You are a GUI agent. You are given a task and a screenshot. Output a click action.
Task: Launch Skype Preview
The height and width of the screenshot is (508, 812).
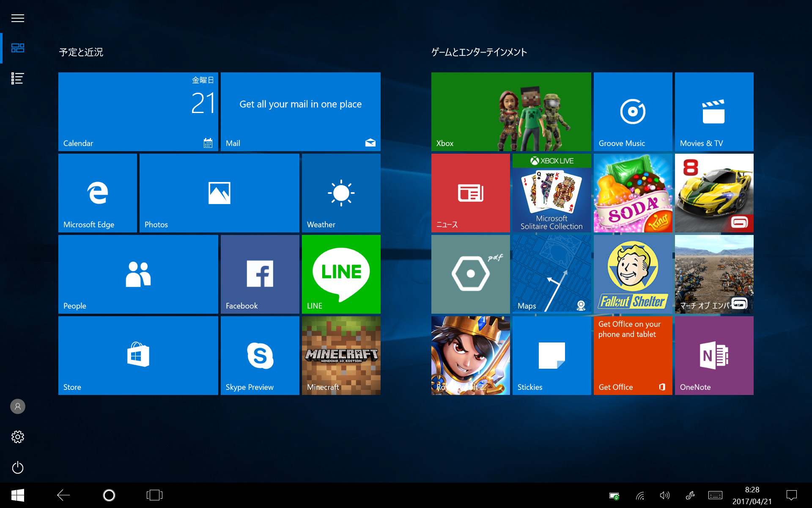(x=259, y=356)
